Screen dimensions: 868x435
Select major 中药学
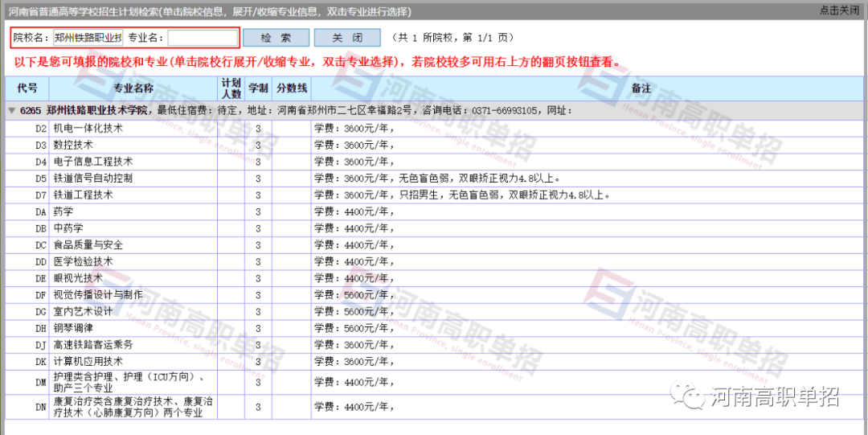click(68, 228)
